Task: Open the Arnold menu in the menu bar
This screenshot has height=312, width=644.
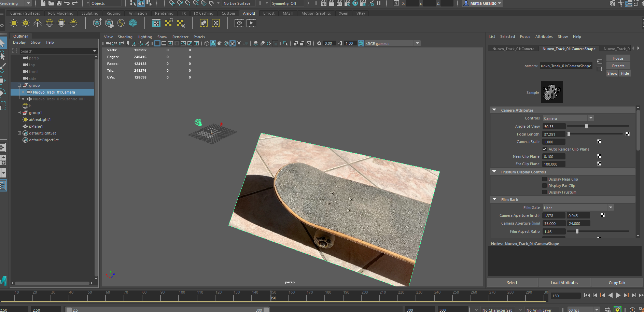Action: pos(249,13)
